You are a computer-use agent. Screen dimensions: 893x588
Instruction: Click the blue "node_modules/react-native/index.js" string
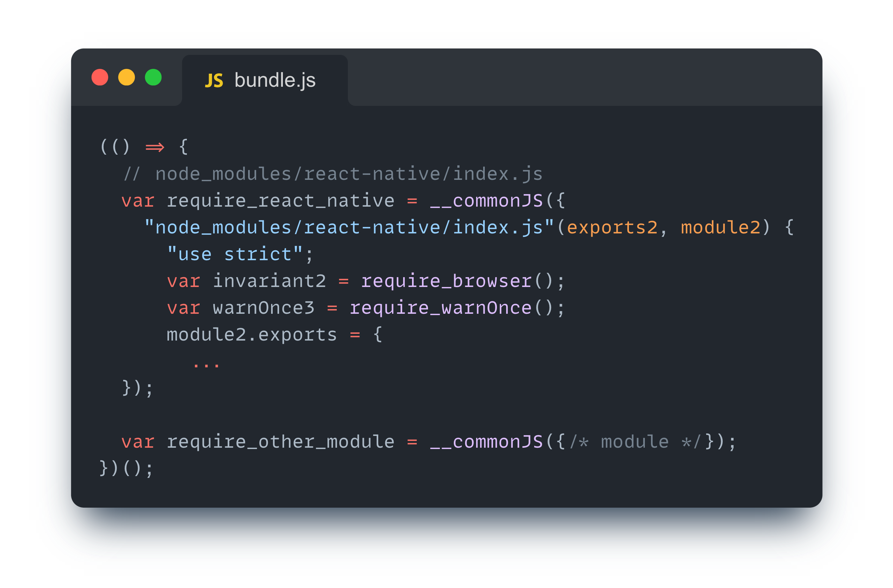coord(349,228)
